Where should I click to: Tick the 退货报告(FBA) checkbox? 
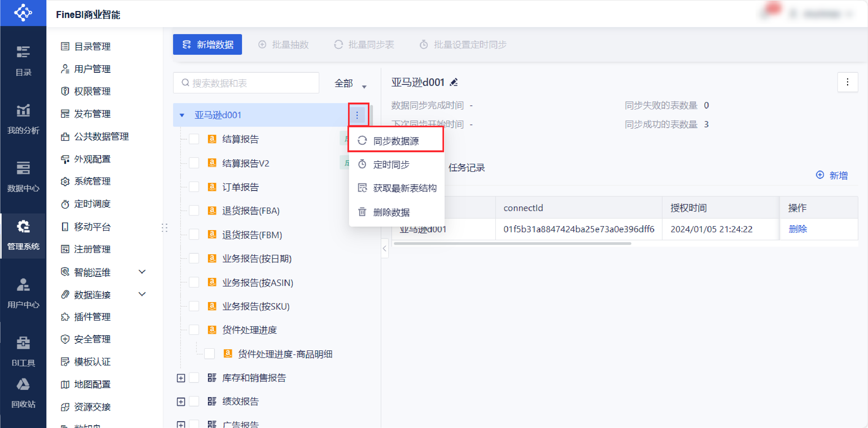194,211
